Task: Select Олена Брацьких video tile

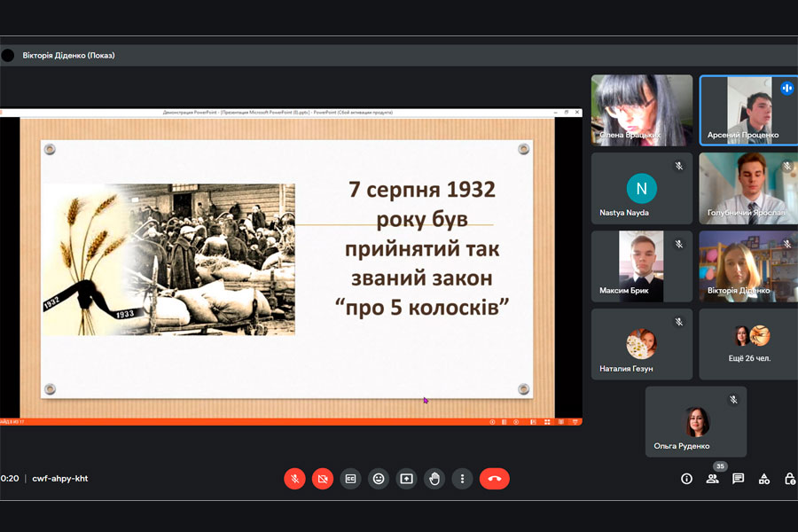Action: click(642, 111)
